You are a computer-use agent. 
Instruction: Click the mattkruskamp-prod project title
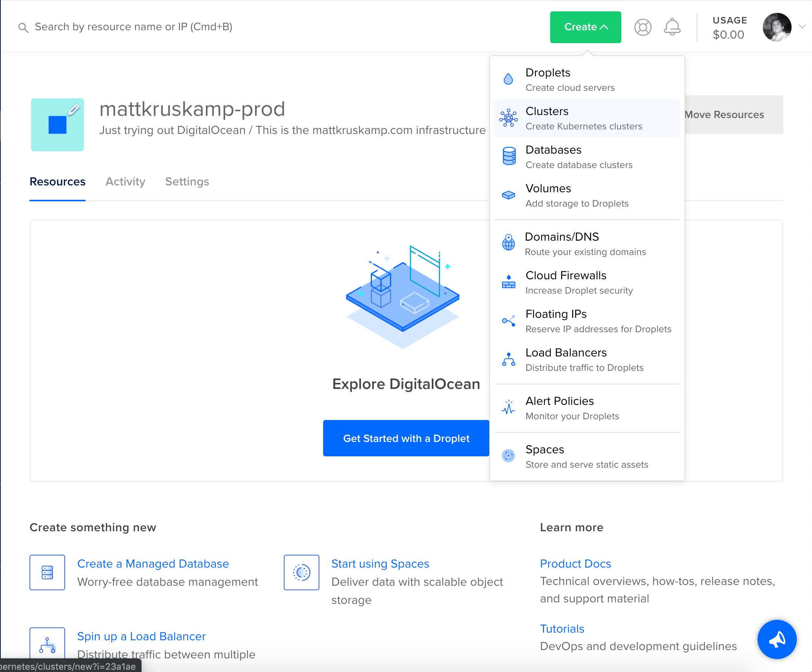coord(192,109)
